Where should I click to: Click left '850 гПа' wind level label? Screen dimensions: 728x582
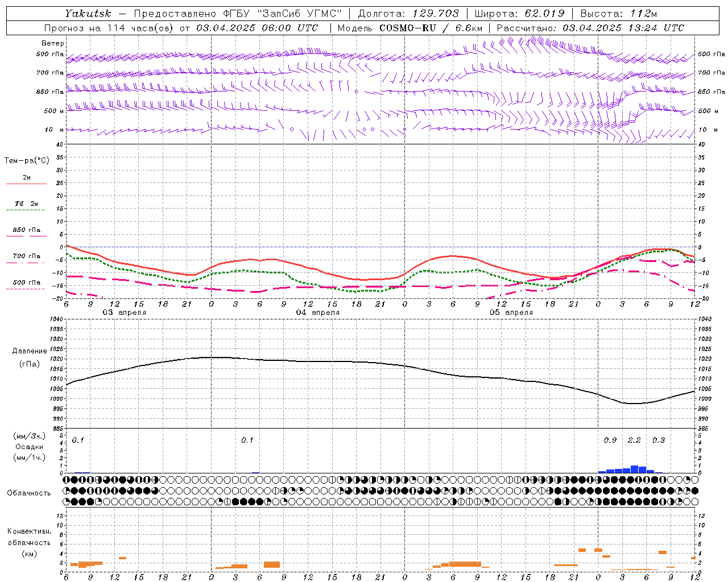coord(50,92)
